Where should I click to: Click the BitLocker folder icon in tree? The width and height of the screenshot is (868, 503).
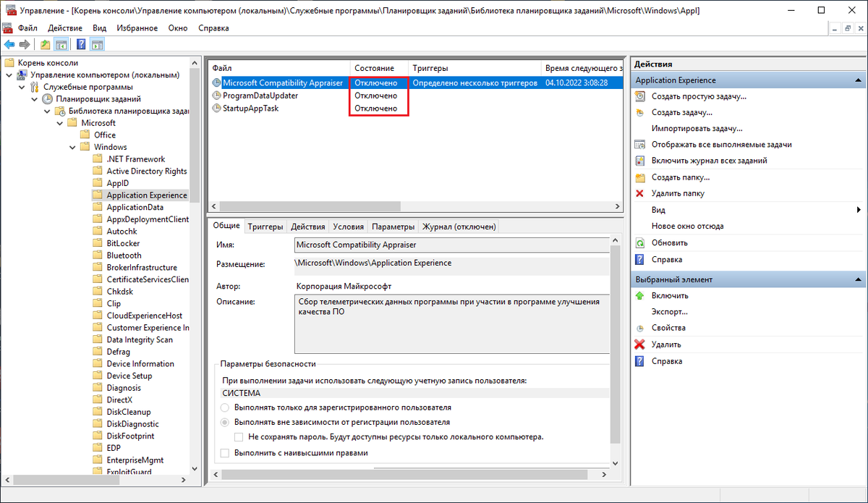coord(98,243)
